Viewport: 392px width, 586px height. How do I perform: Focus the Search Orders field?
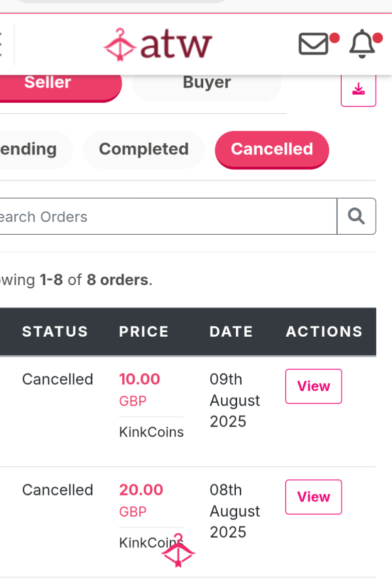(x=168, y=216)
